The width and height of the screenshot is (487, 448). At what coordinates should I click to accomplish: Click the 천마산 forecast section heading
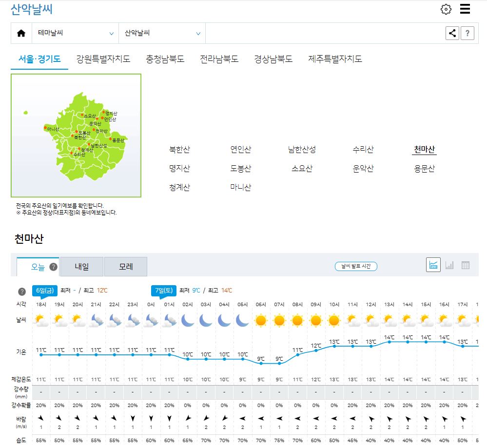click(x=29, y=238)
